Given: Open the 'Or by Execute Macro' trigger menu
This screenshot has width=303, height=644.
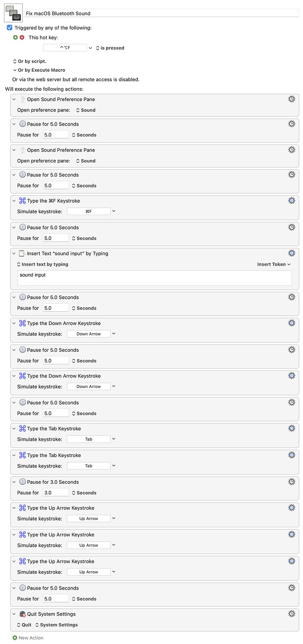Looking at the screenshot, I should tap(39, 70).
